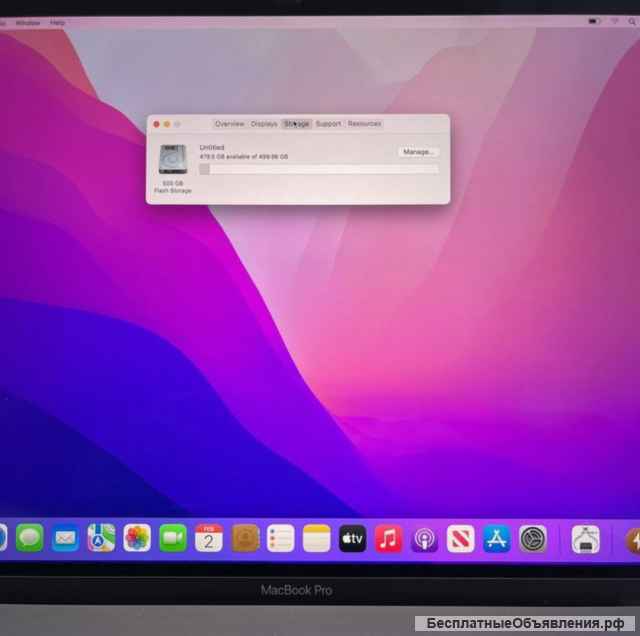This screenshot has height=636, width=640.
Task: Open the Music app in the dock
Action: pos(388,538)
